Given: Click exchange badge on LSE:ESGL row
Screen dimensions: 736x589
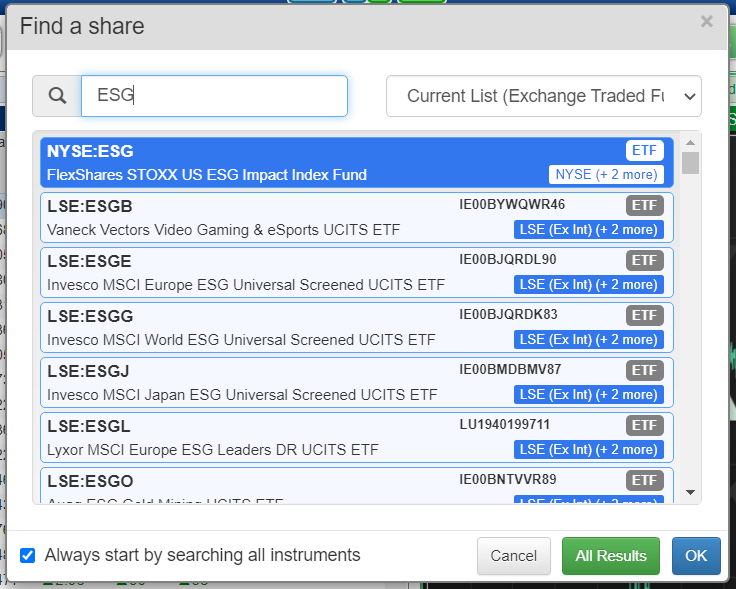Looking at the screenshot, I should (x=589, y=449).
